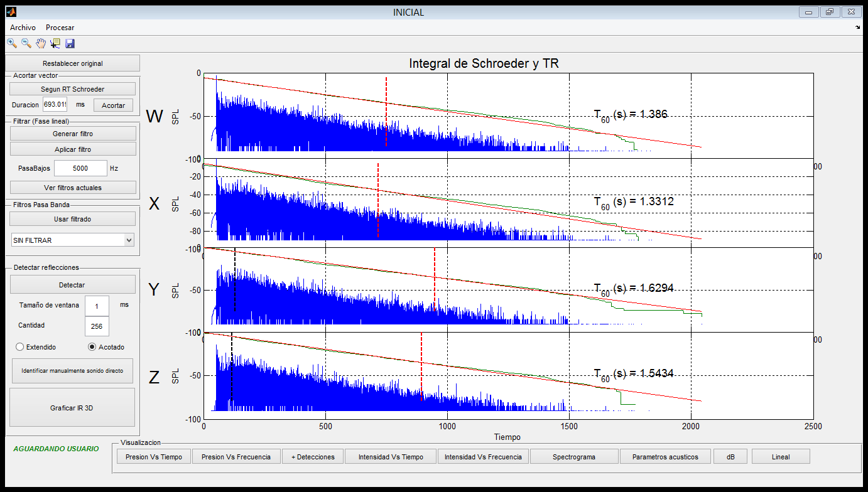The height and width of the screenshot is (492, 868).
Task: Click T60 value 1.3312 in X plot
Action: coord(634,202)
